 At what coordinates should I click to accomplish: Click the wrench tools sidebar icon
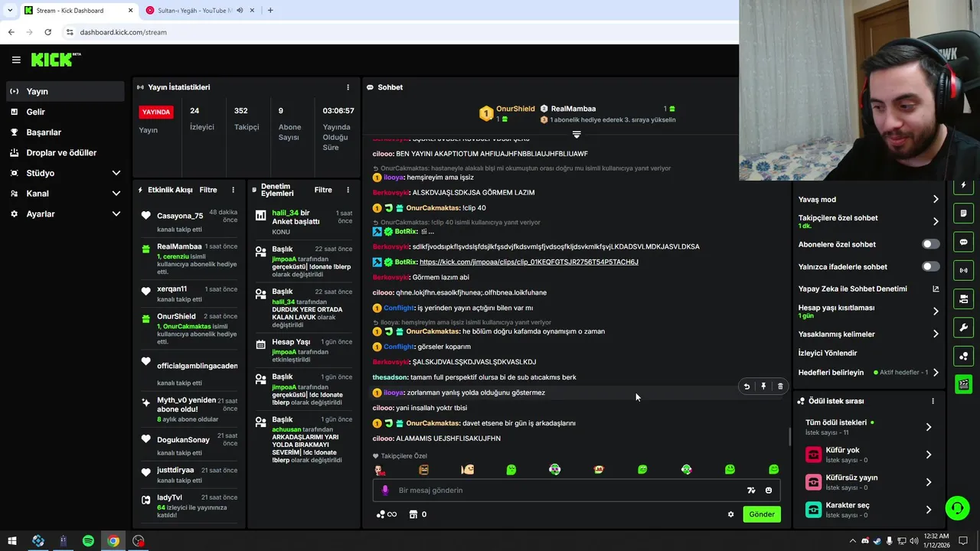pos(964,328)
